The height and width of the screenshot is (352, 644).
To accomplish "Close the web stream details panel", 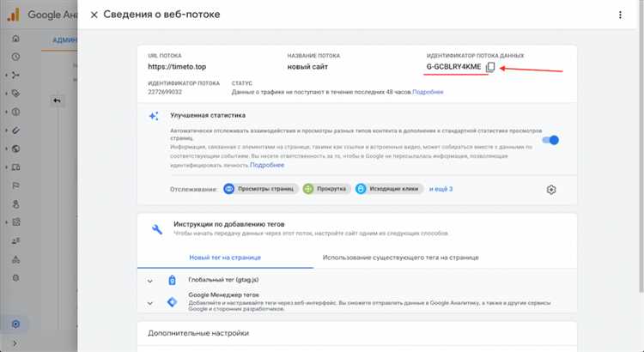I will pyautogui.click(x=94, y=15).
